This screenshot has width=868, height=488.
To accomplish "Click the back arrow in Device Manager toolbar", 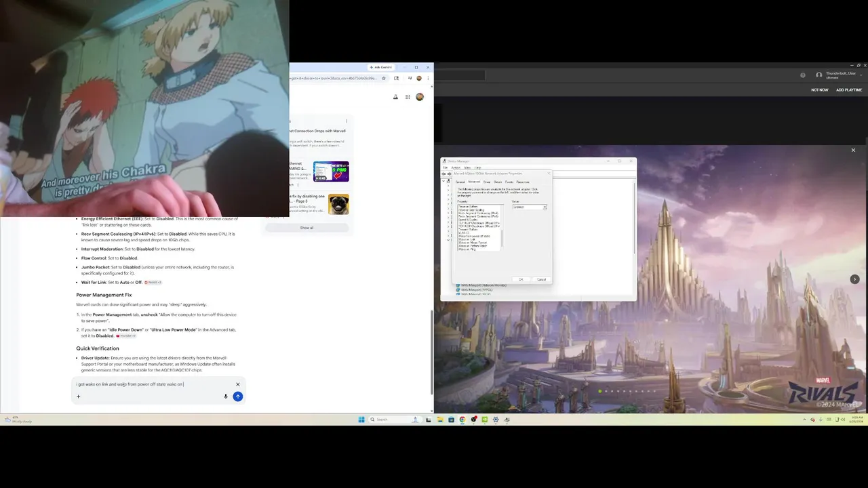I will pos(443,174).
